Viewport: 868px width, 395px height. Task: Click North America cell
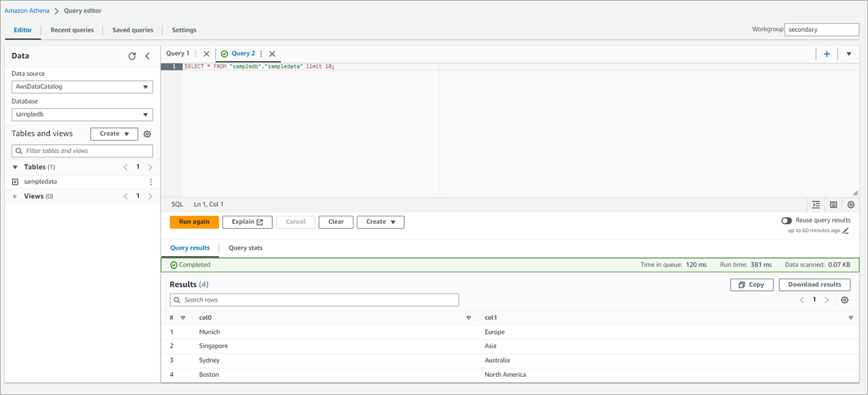(505, 375)
